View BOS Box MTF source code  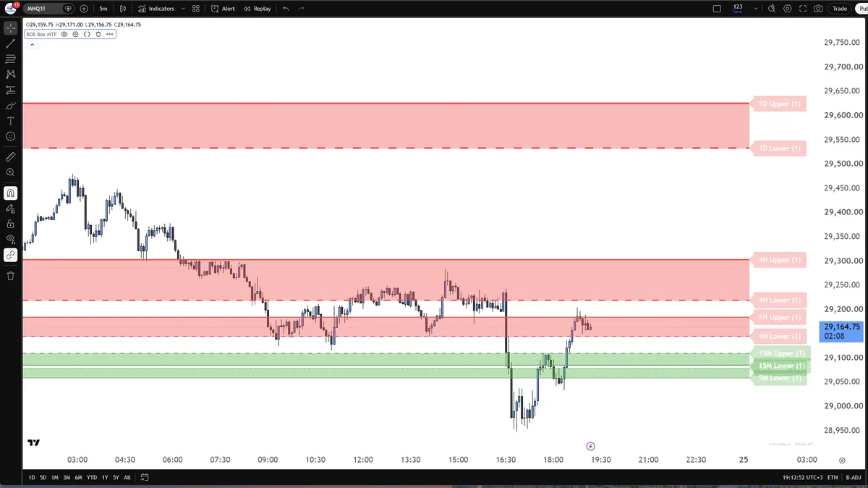click(88, 34)
